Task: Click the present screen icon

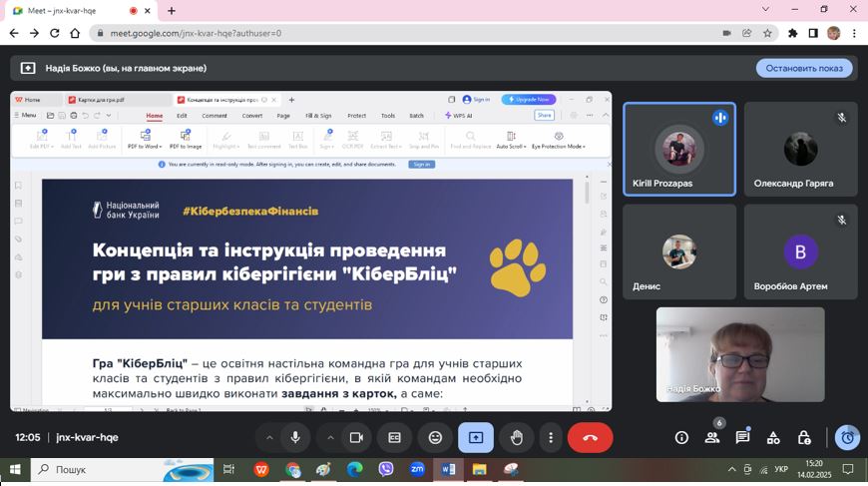Action: (x=476, y=437)
